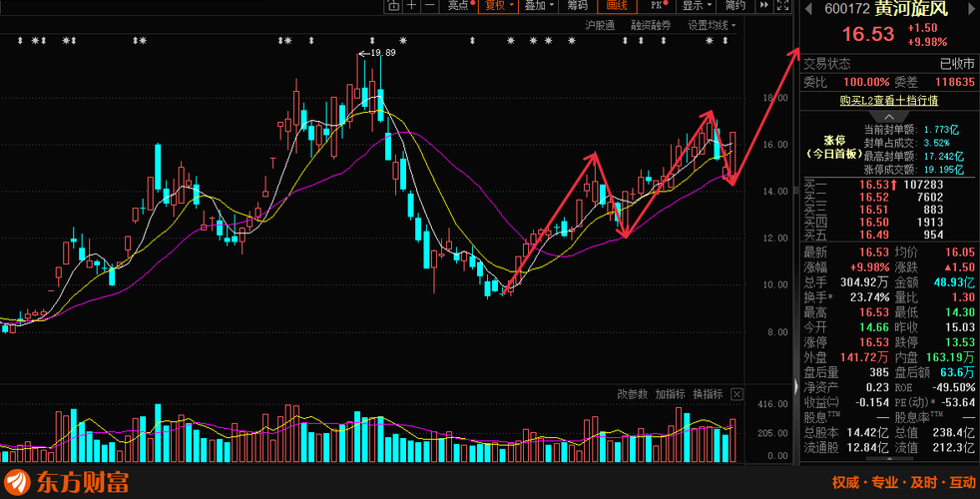Expand the 设置均线 dropdown
Screen dimensions: 980x499
(x=712, y=25)
